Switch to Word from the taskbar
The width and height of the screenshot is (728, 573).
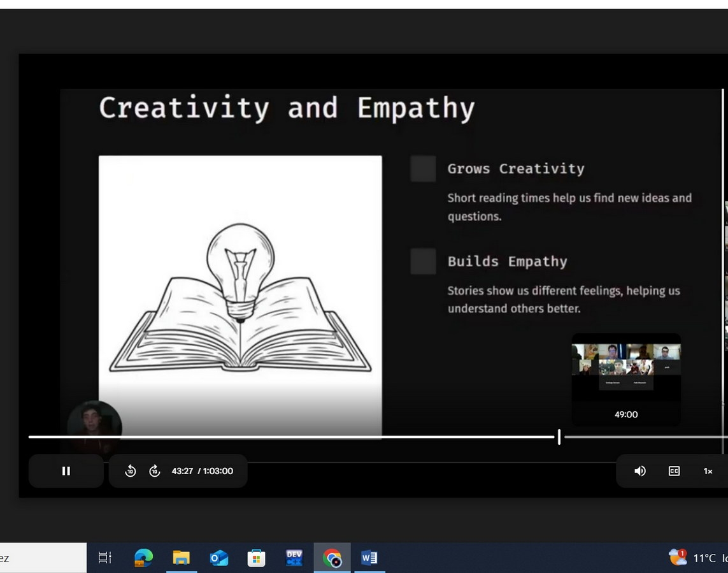pyautogui.click(x=369, y=558)
